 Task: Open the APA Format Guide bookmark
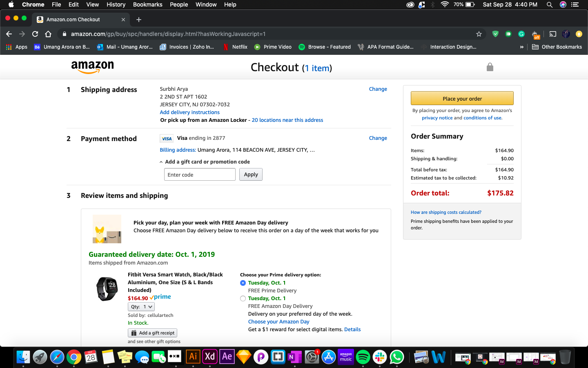pos(385,47)
